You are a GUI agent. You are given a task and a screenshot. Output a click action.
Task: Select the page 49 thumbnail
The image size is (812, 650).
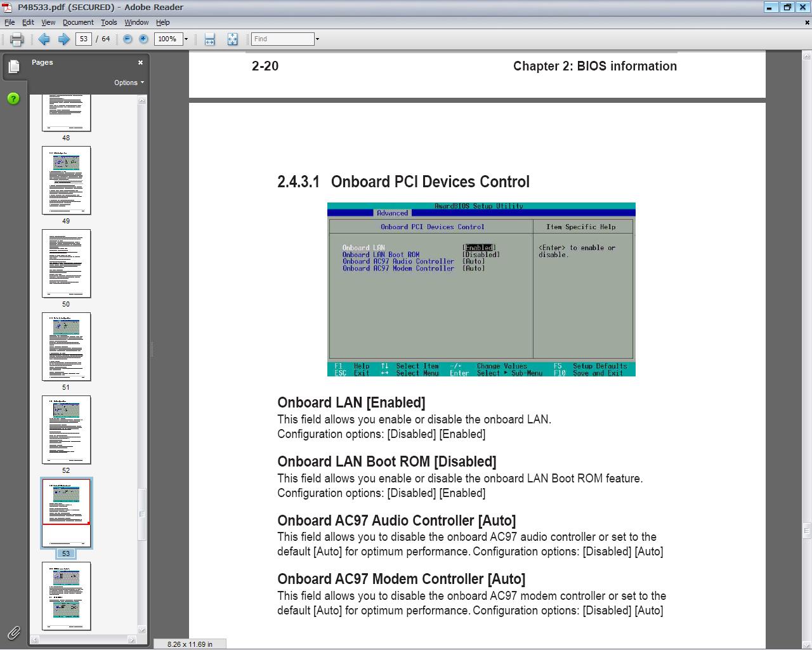pos(66,180)
